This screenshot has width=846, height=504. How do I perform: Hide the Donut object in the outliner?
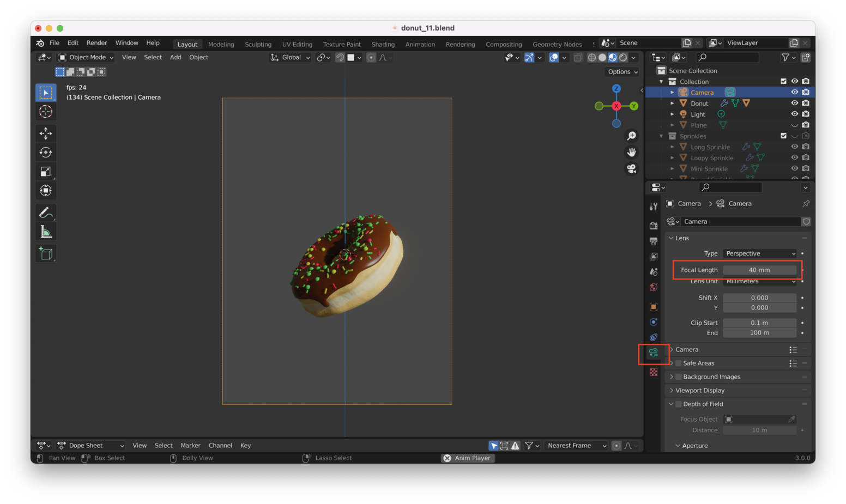click(x=794, y=103)
